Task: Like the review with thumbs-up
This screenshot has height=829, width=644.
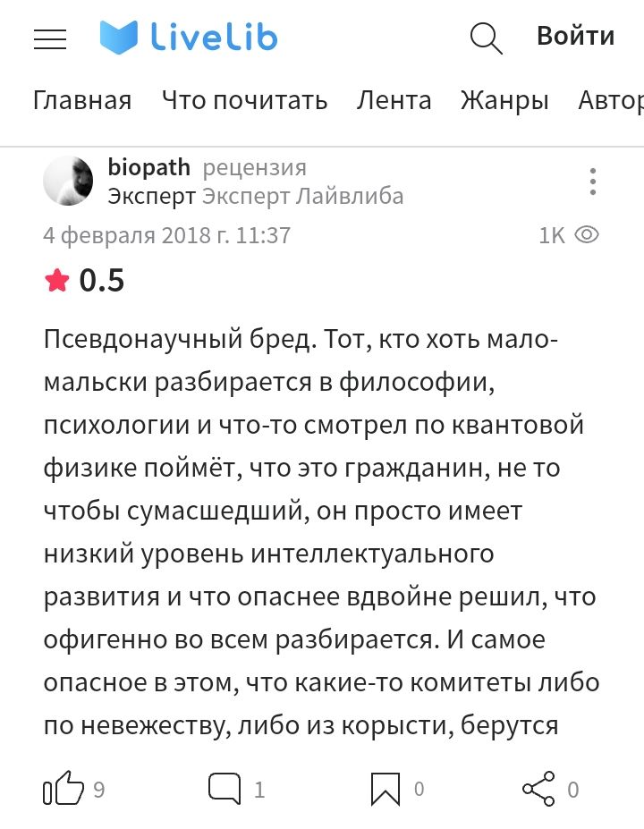Action: (x=63, y=789)
